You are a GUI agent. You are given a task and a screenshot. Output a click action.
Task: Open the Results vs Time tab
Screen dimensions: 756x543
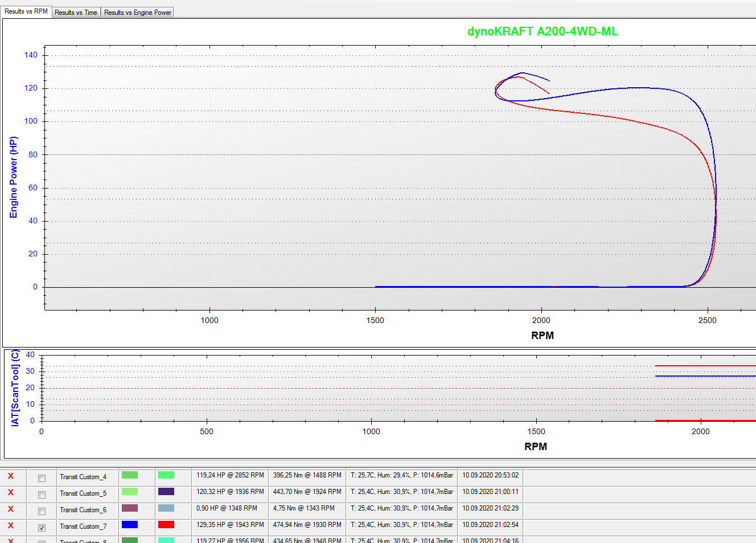76,13
